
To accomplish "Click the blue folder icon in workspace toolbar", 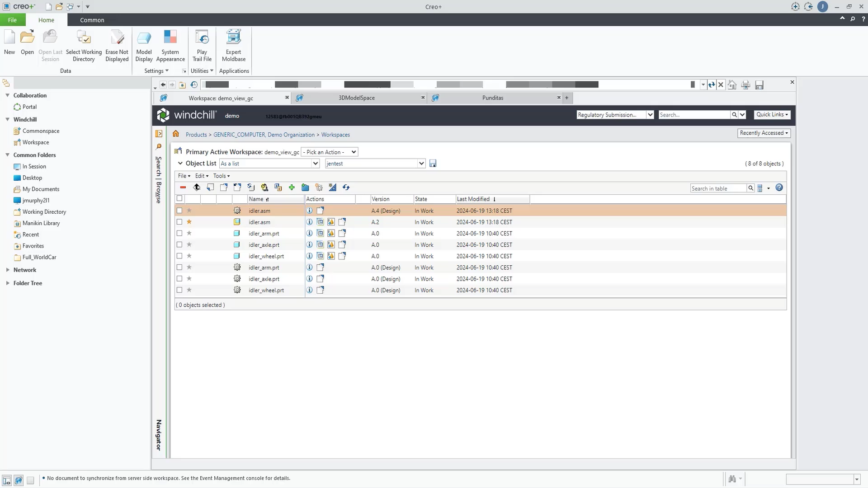I will coord(305,188).
